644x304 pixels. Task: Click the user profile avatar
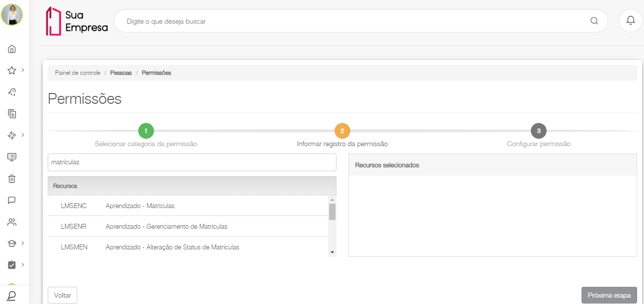click(12, 15)
